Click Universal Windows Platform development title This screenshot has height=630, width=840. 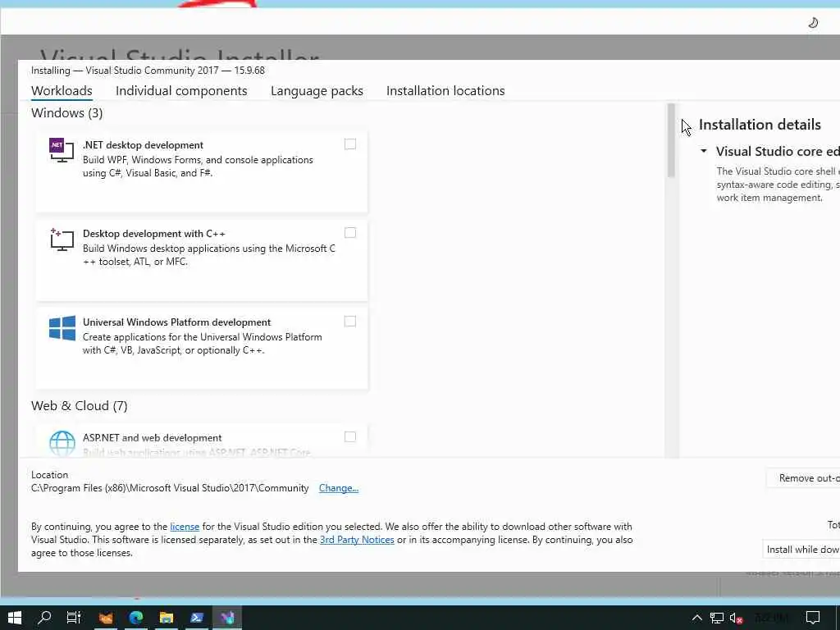point(177,322)
